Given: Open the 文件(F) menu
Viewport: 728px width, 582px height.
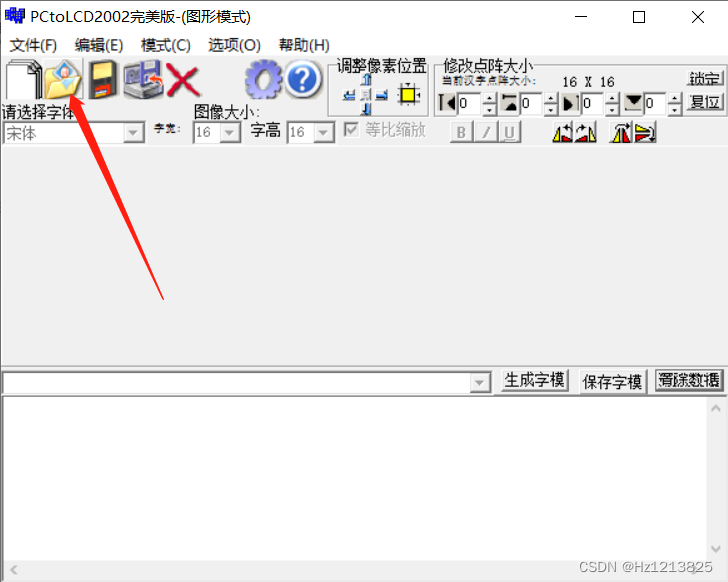Looking at the screenshot, I should pyautogui.click(x=33, y=45).
